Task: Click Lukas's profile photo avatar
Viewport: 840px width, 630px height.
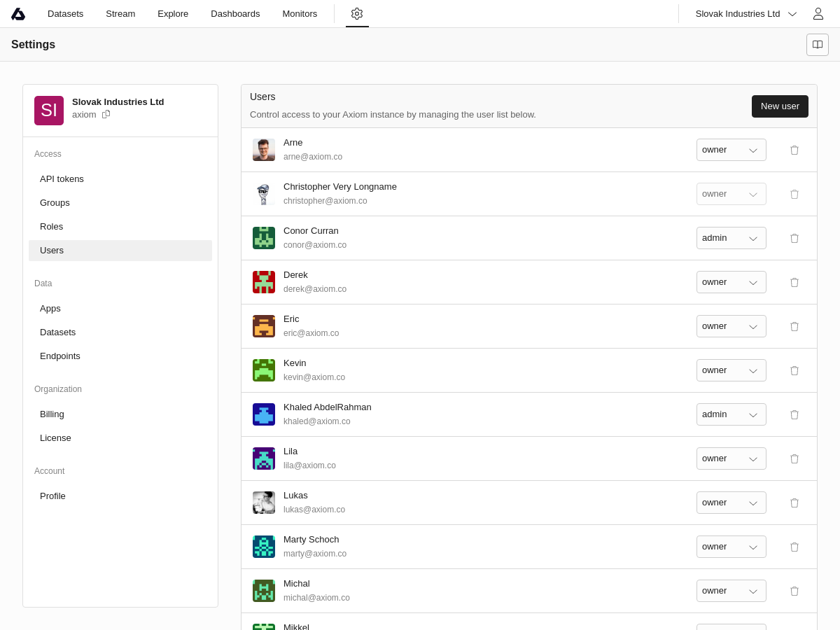Action: click(x=264, y=503)
